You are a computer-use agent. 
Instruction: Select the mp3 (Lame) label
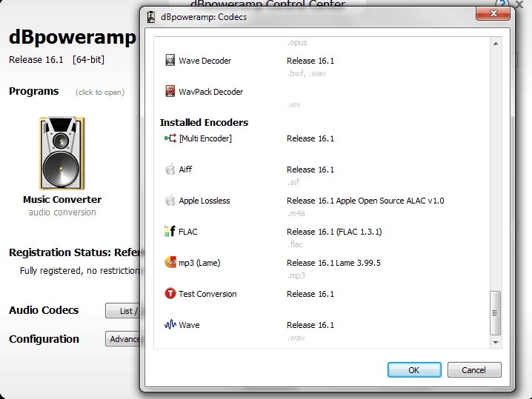[199, 263]
